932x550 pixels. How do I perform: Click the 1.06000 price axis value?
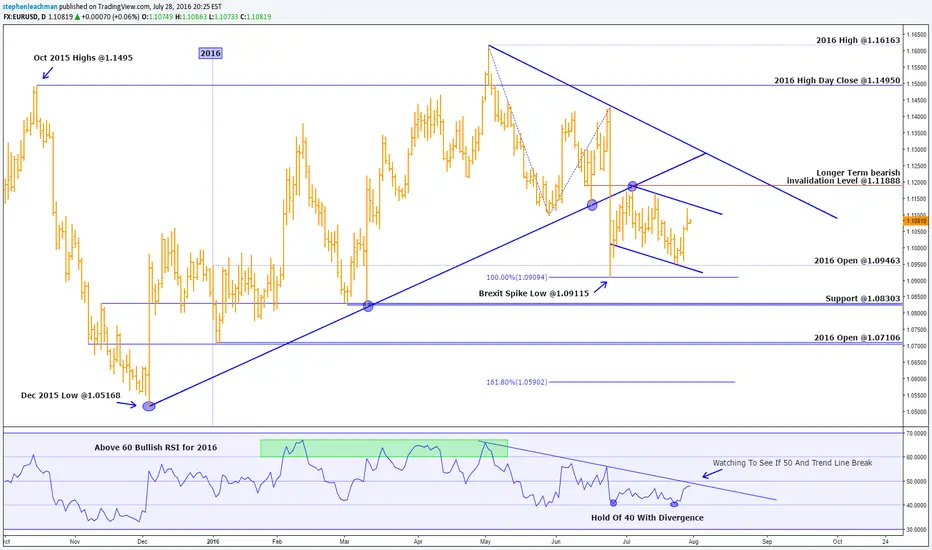tap(917, 379)
